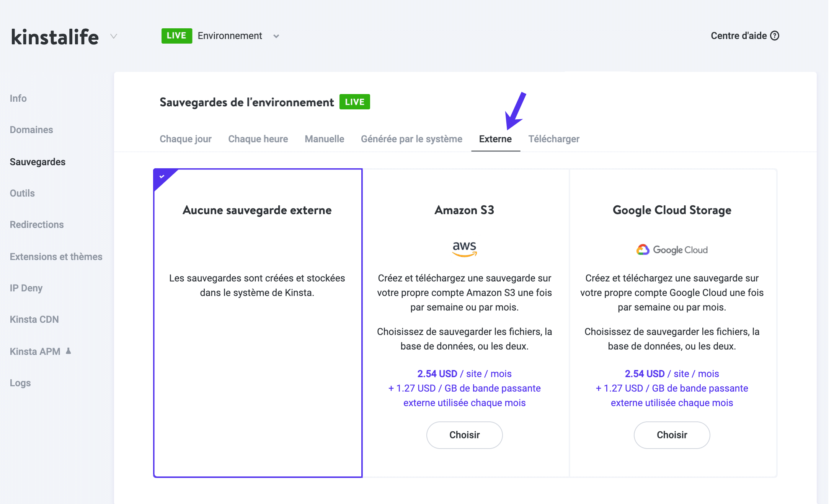
Task: Switch to the Manuelle backup tab
Action: point(325,138)
